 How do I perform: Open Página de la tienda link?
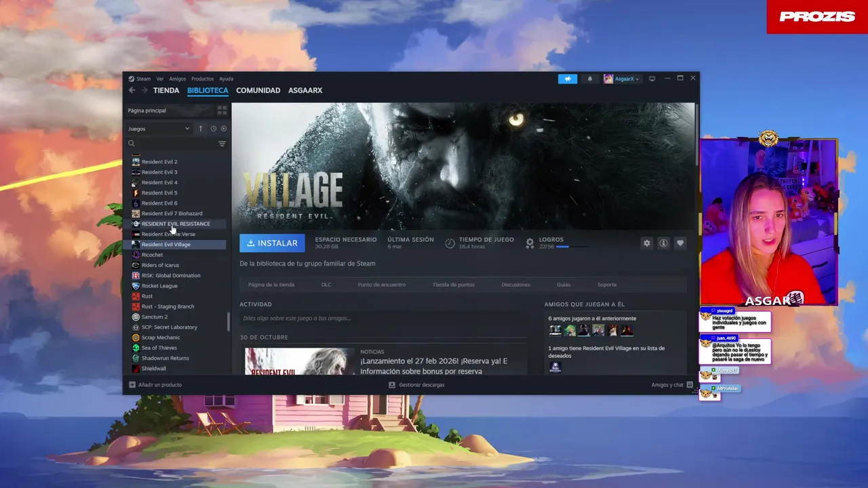(x=271, y=285)
